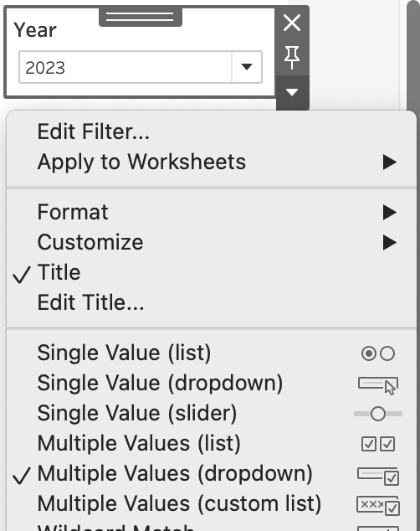This screenshot has width=420, height=531.
Task: Click the Single Value (list) radio icon
Action: (378, 353)
